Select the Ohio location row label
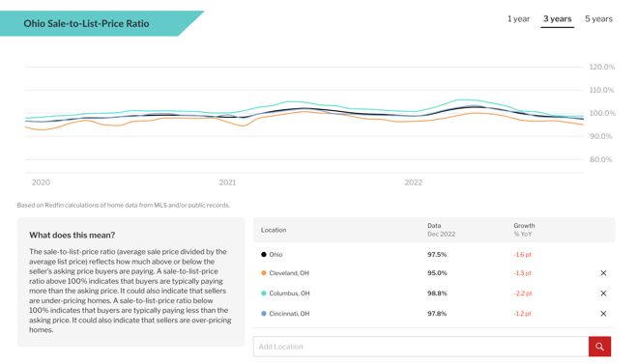Screen dimensions: 638x364 click(275, 255)
